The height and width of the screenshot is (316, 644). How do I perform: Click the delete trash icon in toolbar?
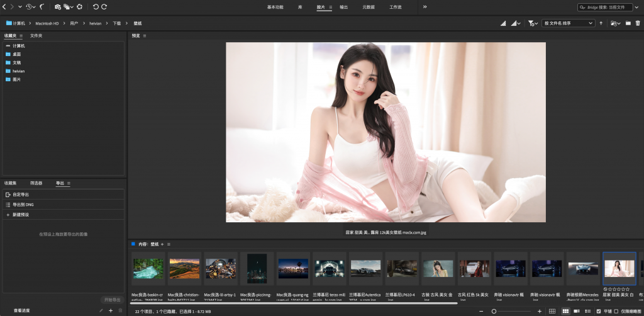(x=638, y=23)
